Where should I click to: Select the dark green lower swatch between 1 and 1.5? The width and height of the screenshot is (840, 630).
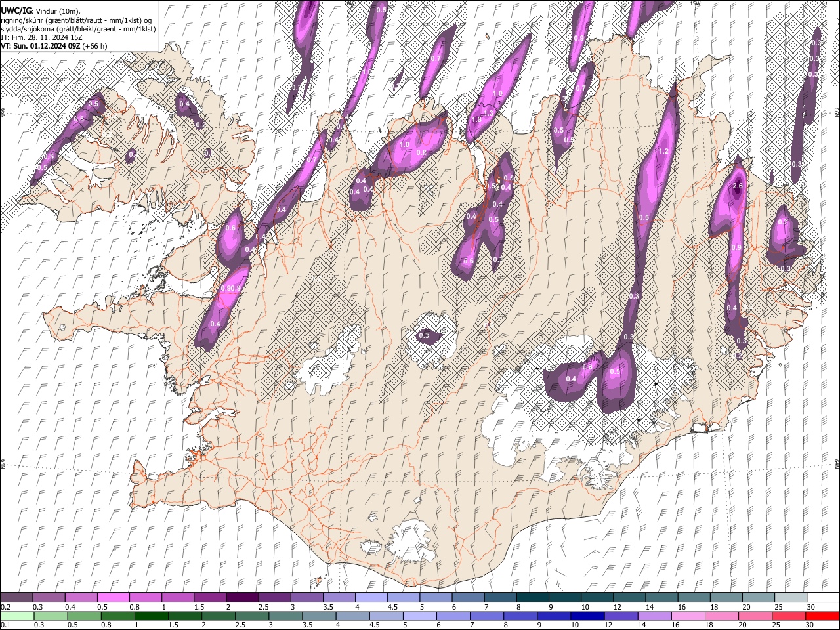(151, 616)
